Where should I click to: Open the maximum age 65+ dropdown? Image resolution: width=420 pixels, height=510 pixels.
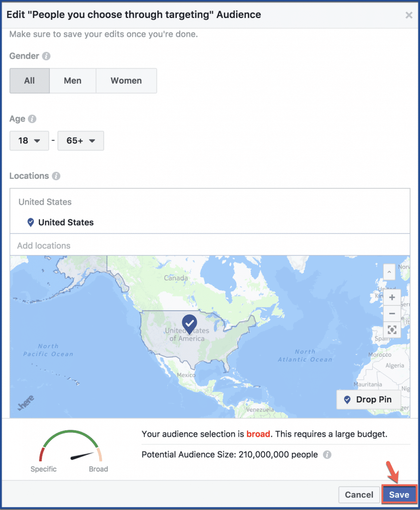coord(81,140)
